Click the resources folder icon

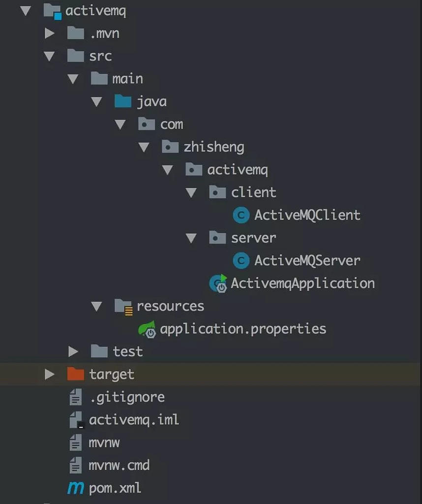pyautogui.click(x=122, y=306)
